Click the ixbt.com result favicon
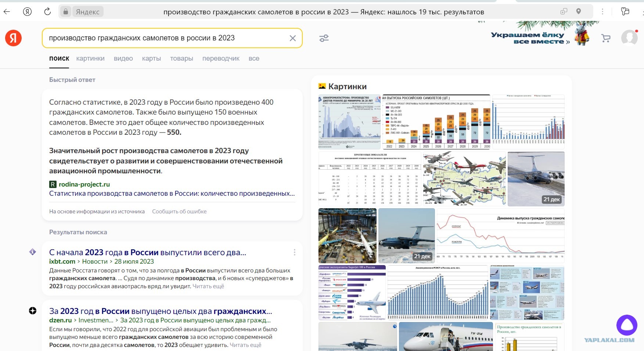The width and height of the screenshot is (644, 351). pyautogui.click(x=33, y=252)
